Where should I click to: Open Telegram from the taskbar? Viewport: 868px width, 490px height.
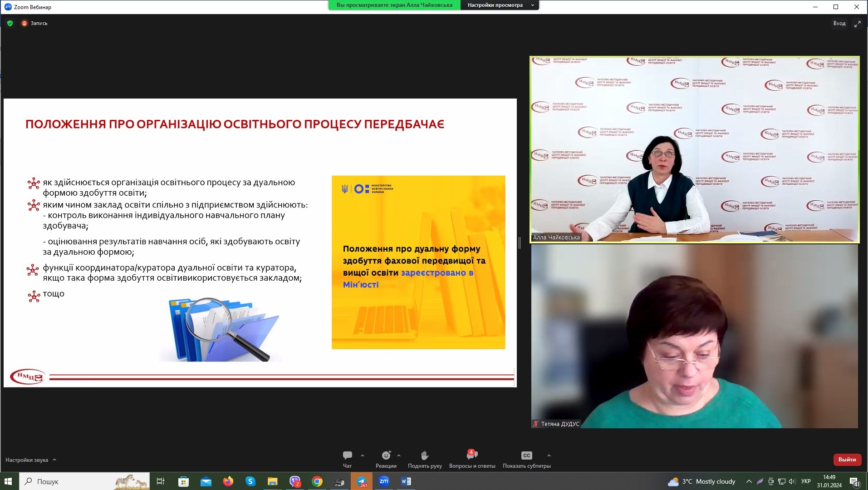[x=362, y=481]
